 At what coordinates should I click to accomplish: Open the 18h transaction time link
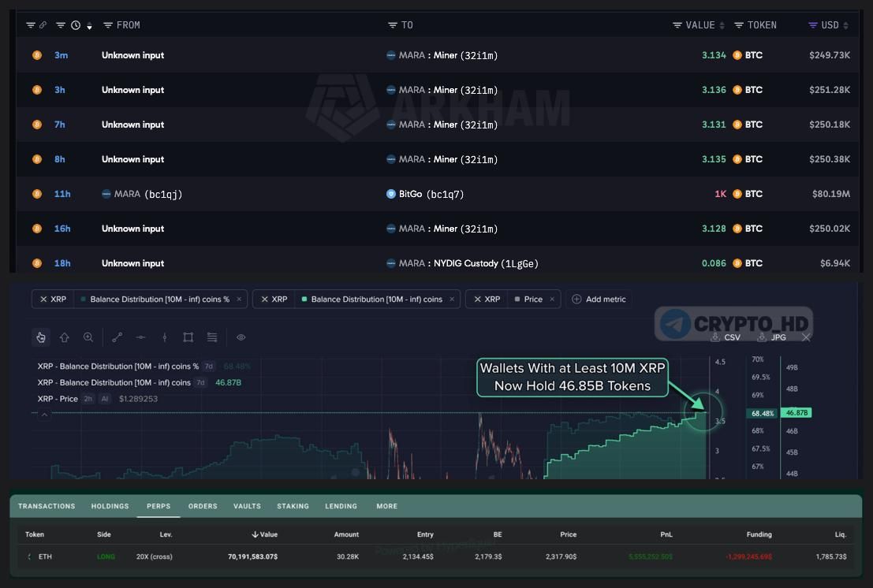(62, 263)
